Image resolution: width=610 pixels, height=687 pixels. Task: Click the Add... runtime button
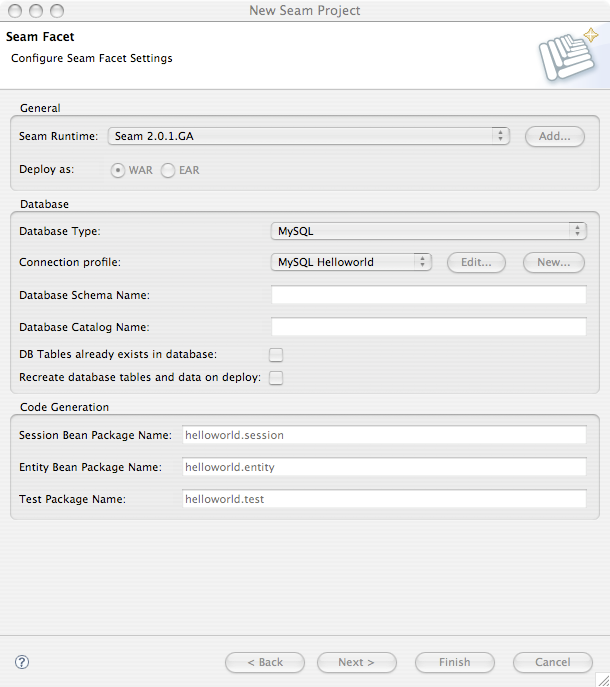[554, 136]
